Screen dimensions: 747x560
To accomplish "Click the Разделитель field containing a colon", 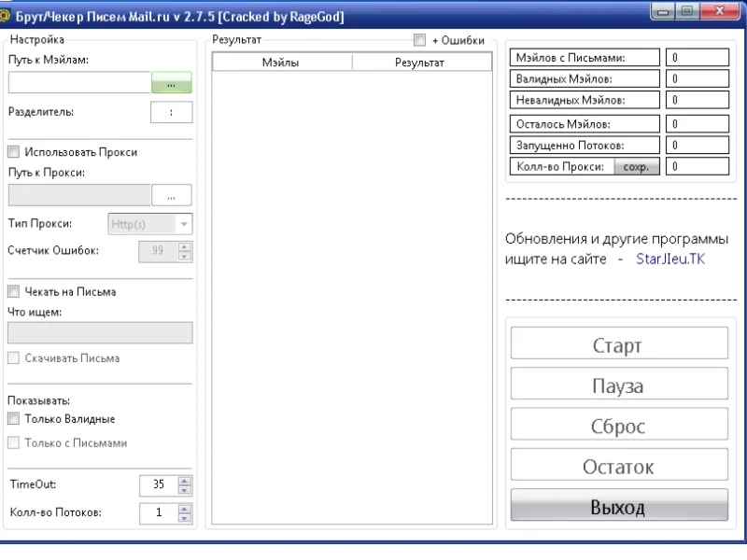I will (172, 112).
